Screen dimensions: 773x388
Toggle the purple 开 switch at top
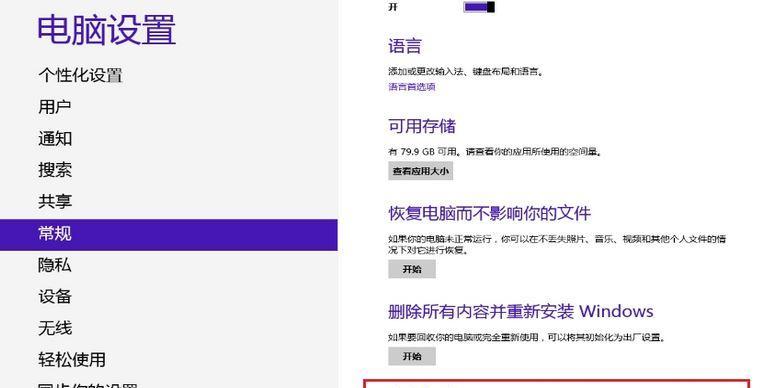pyautogui.click(x=479, y=7)
